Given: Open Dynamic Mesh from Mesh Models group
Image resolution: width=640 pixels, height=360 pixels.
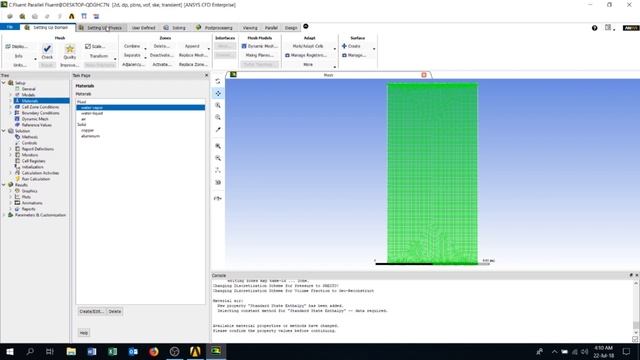Looking at the screenshot, I should (x=260, y=46).
